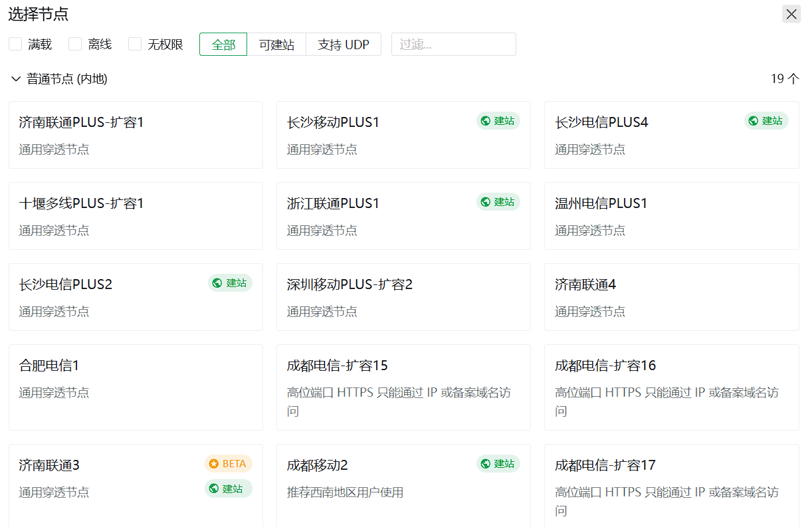812x527 pixels.
Task: Click the 建站 badge on 成都移动2
Action: (498, 464)
